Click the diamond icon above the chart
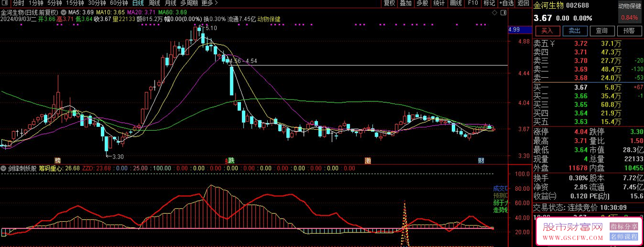 pyautogui.click(x=495, y=11)
